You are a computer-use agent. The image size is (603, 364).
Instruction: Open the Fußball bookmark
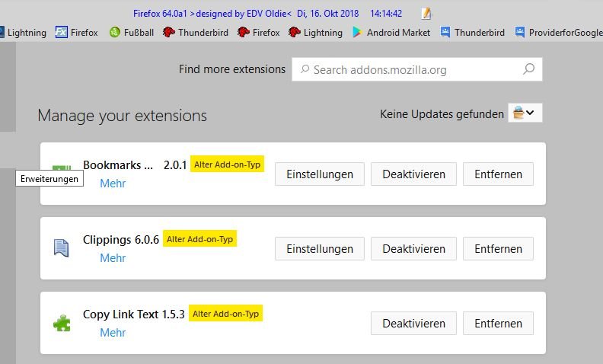click(132, 33)
